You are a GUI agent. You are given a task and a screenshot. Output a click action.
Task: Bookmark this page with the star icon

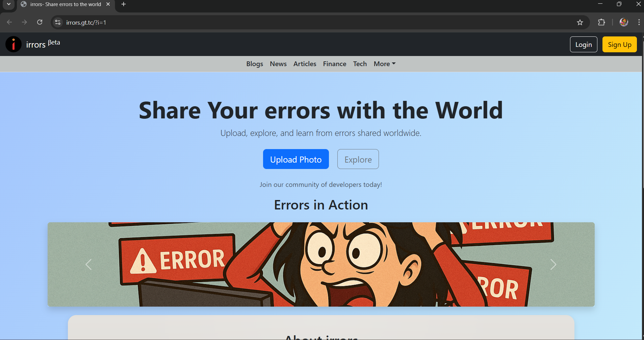click(x=580, y=22)
